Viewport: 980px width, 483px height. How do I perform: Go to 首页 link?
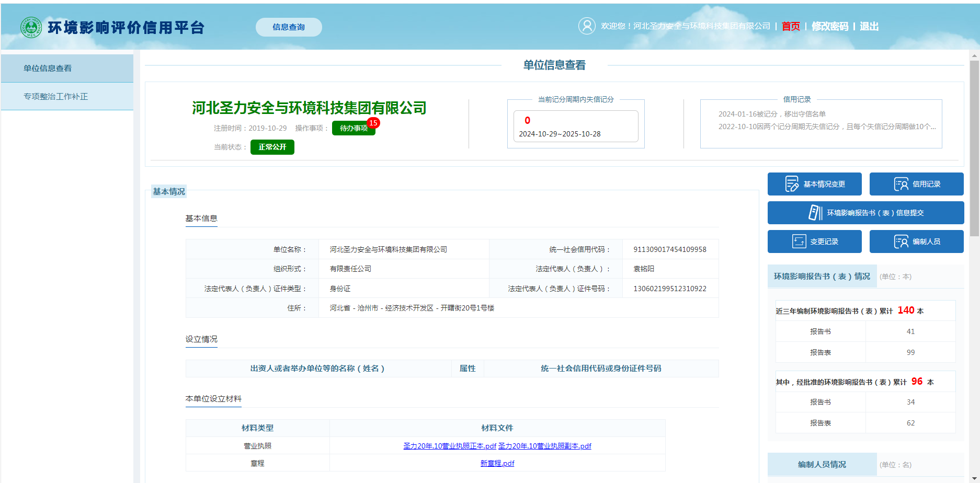(x=791, y=26)
